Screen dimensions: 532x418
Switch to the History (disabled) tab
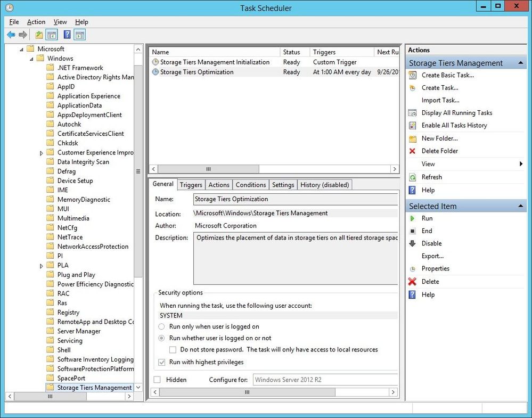[x=325, y=185]
